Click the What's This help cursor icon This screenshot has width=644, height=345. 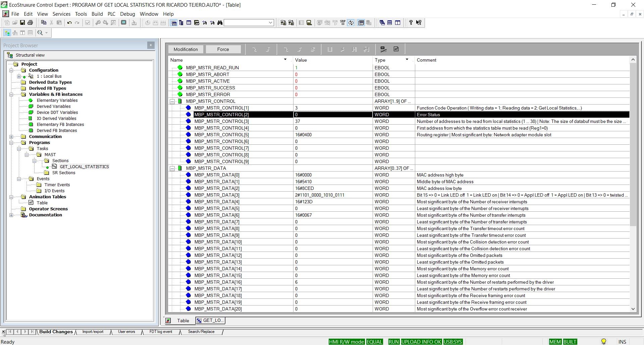coord(419,22)
